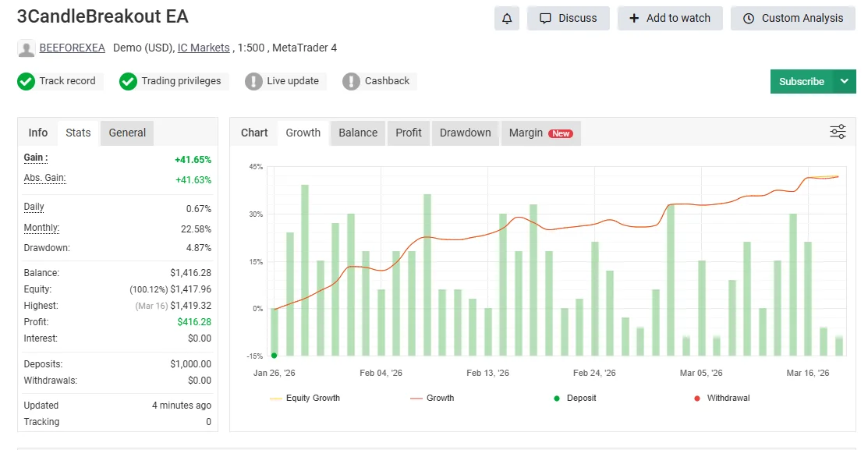Open chart settings sliders icon
This screenshot has height=450, width=868.
pos(838,132)
